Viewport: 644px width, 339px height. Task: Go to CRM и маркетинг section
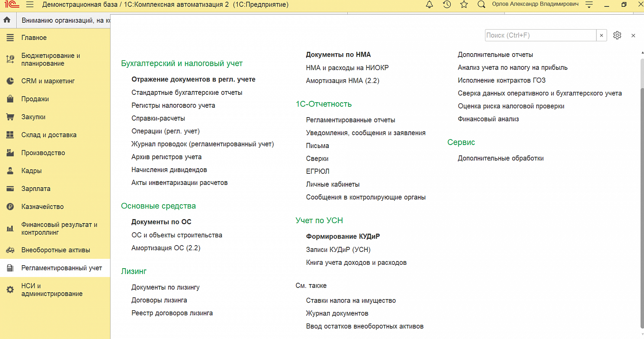[x=55, y=81]
